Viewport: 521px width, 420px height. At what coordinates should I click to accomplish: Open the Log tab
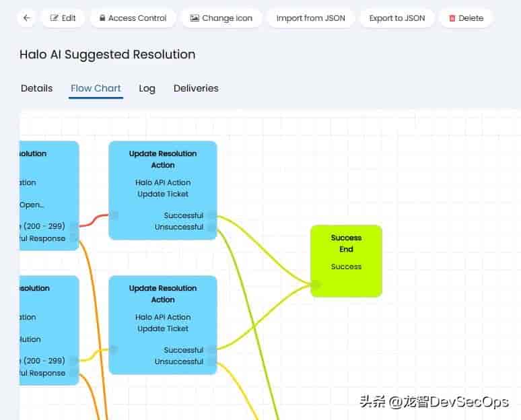(x=147, y=88)
